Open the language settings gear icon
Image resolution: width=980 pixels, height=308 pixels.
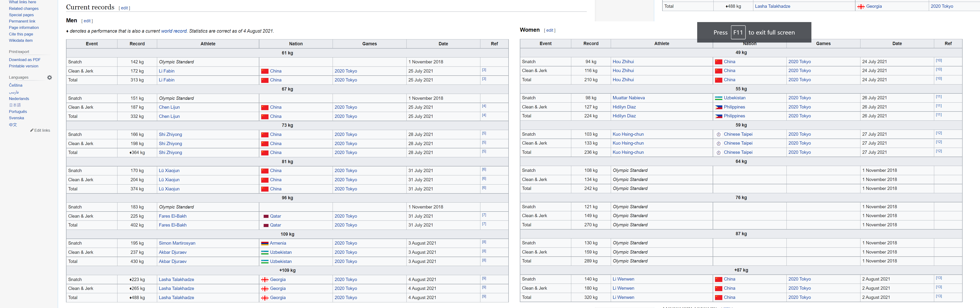50,77
